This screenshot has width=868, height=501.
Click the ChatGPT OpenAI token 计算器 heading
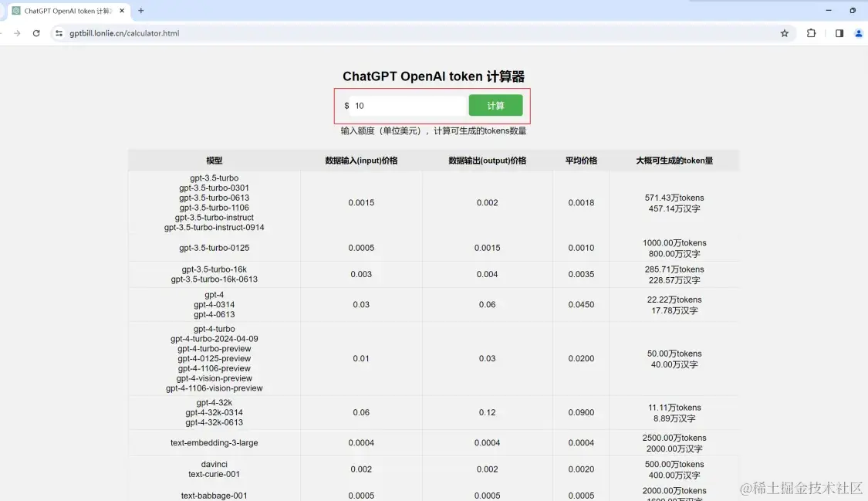coord(434,76)
